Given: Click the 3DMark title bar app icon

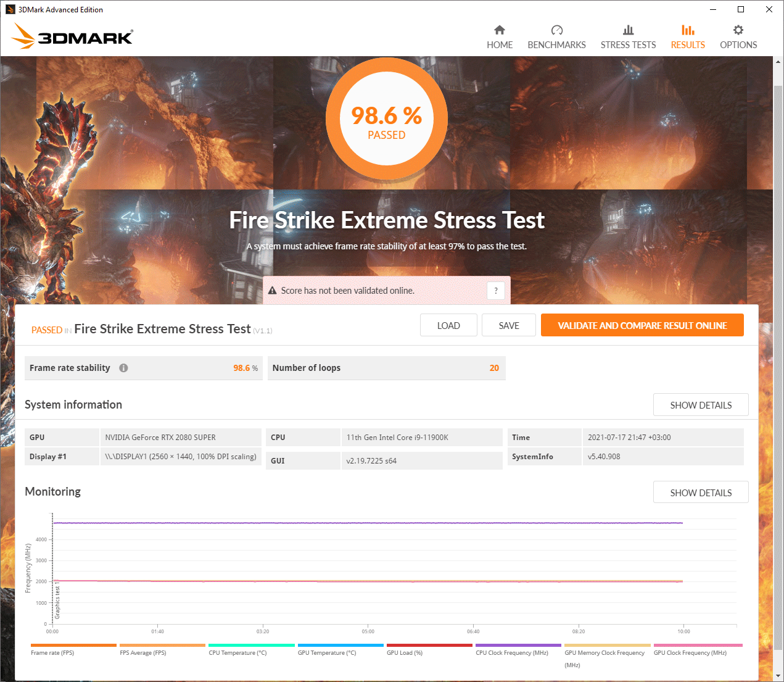Looking at the screenshot, I should tap(10, 9).
